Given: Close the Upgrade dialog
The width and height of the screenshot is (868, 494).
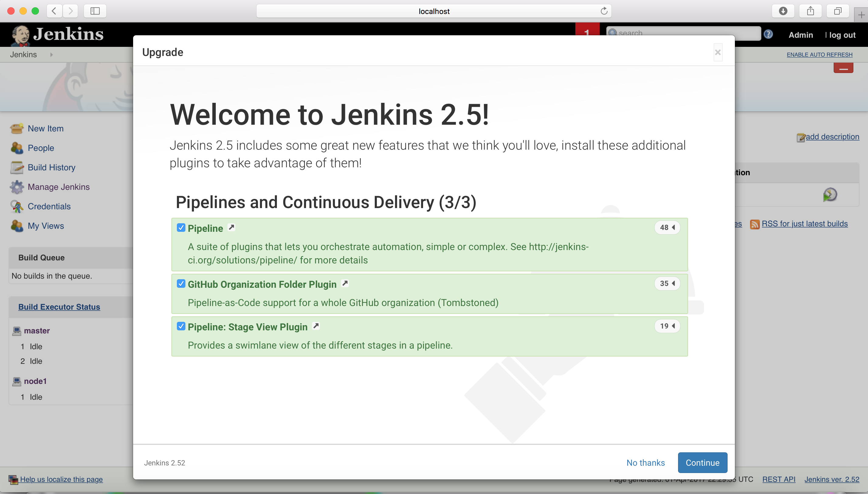Looking at the screenshot, I should click(x=718, y=52).
